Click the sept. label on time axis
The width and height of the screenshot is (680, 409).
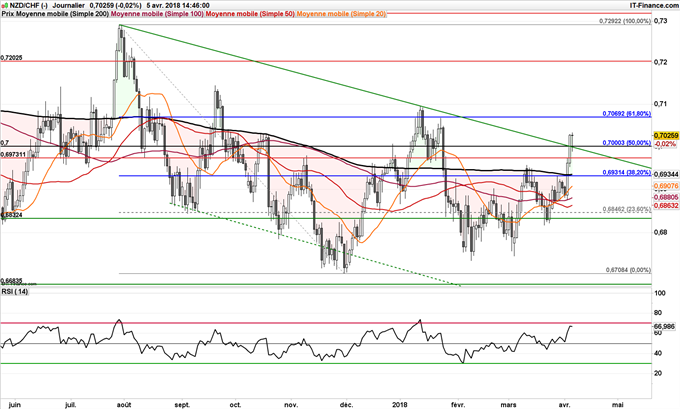coord(182,405)
